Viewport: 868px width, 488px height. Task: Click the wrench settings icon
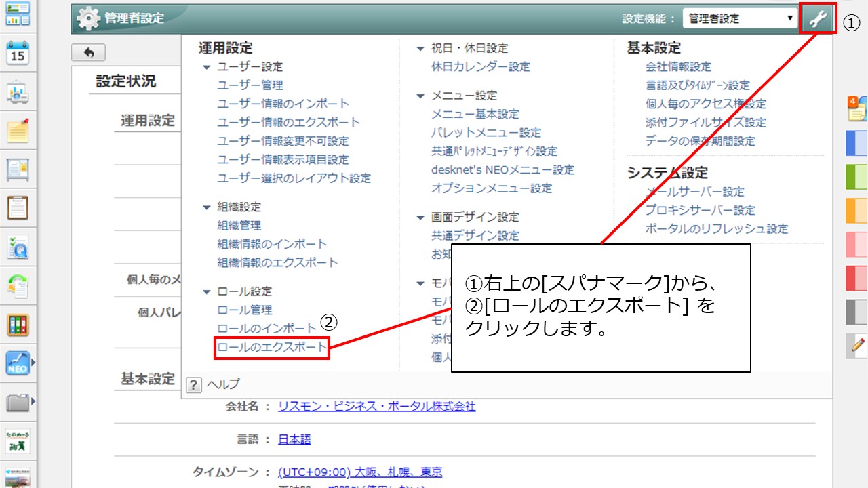[x=818, y=19]
